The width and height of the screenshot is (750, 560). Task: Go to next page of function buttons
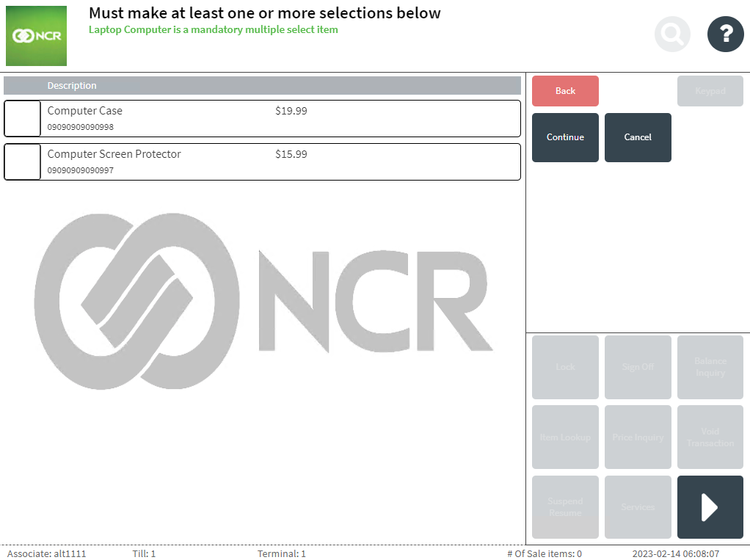(x=710, y=507)
